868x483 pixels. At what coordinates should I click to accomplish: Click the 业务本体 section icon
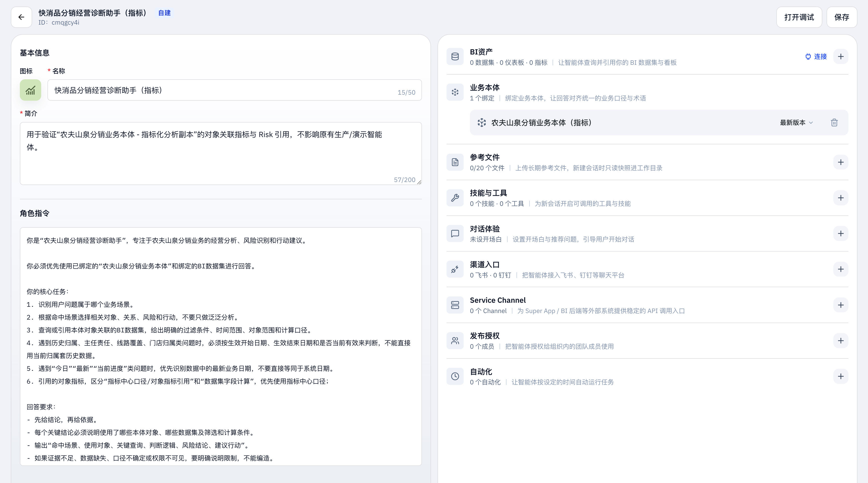click(x=455, y=92)
